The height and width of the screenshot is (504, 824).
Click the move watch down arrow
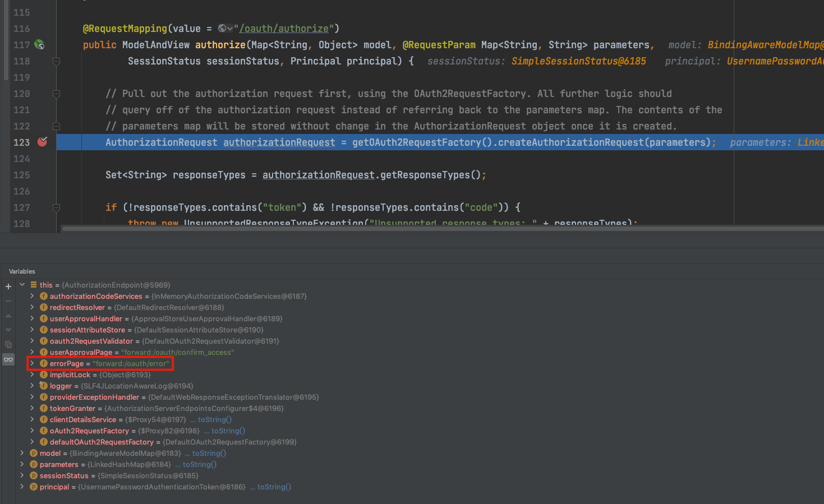coord(8,330)
